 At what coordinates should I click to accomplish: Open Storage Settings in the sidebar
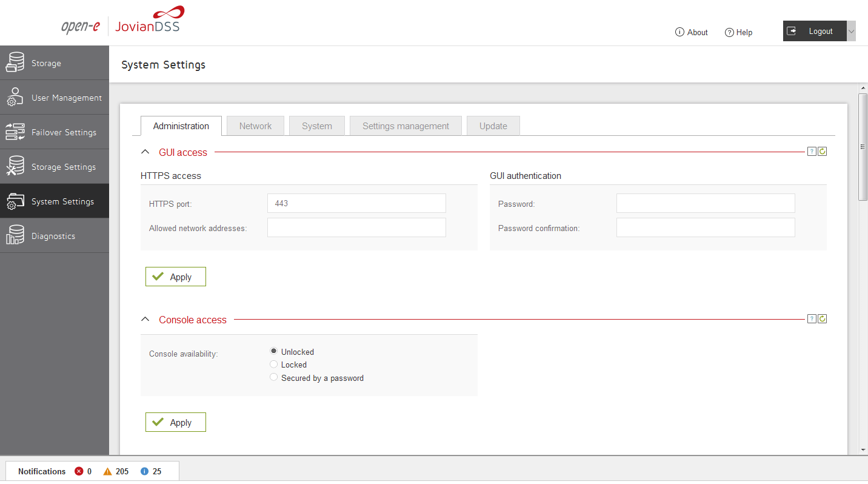55,167
